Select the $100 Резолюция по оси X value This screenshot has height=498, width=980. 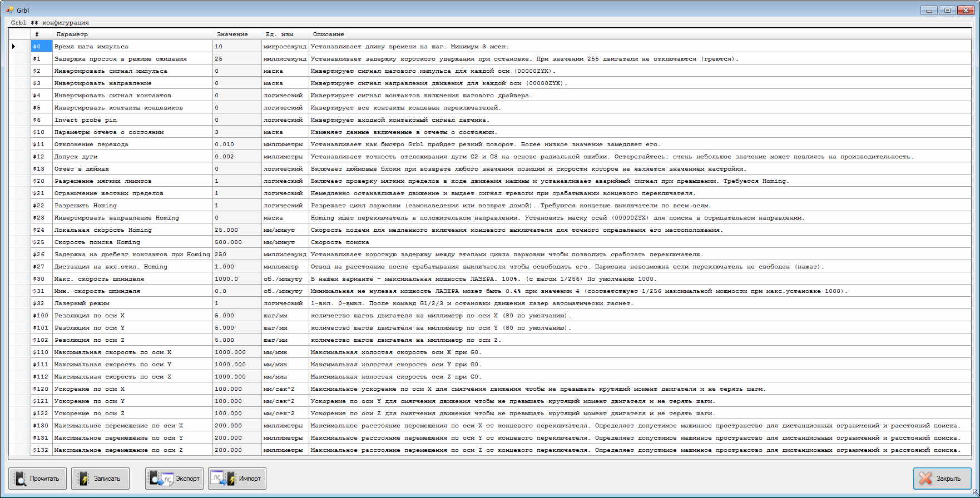(236, 316)
